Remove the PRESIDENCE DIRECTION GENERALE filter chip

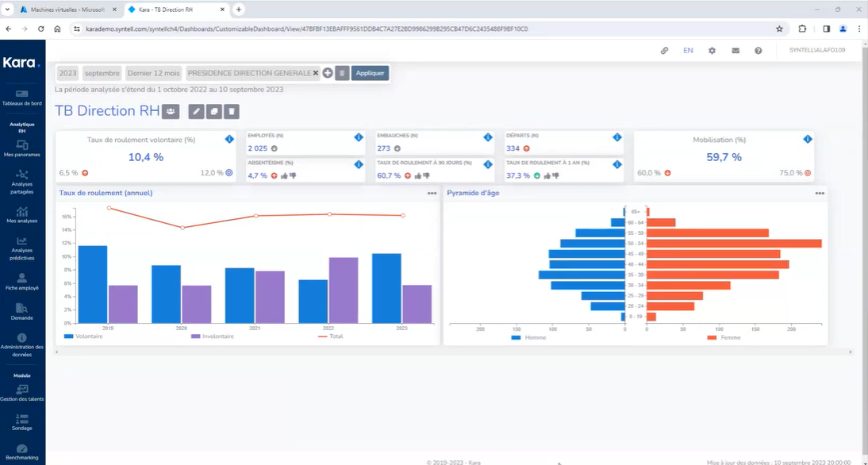tap(313, 72)
